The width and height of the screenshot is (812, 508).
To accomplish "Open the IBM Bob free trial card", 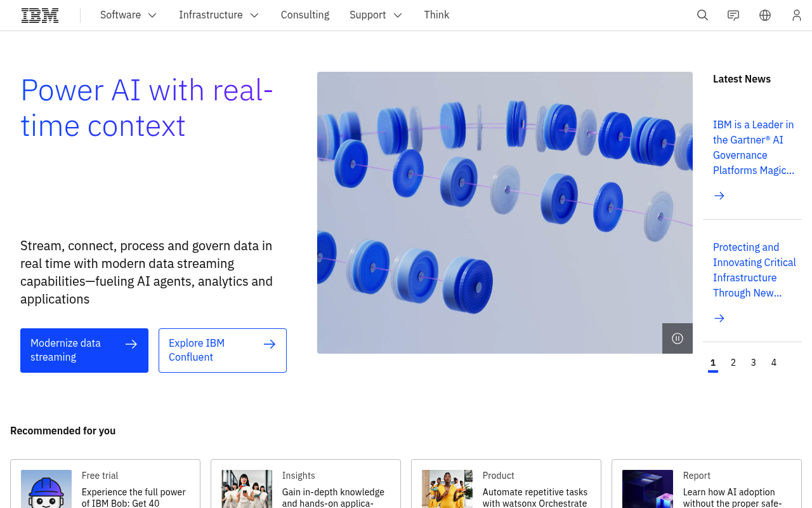I will point(105,484).
